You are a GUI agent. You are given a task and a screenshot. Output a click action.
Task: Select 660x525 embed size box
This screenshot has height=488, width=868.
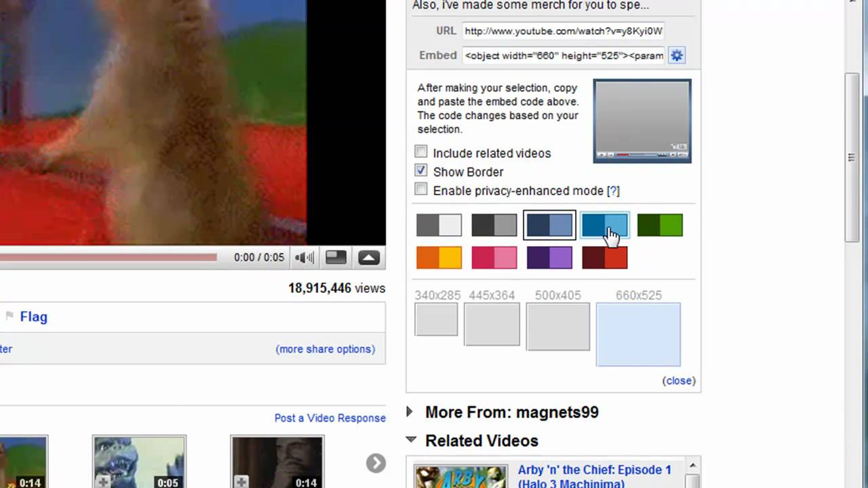click(638, 334)
